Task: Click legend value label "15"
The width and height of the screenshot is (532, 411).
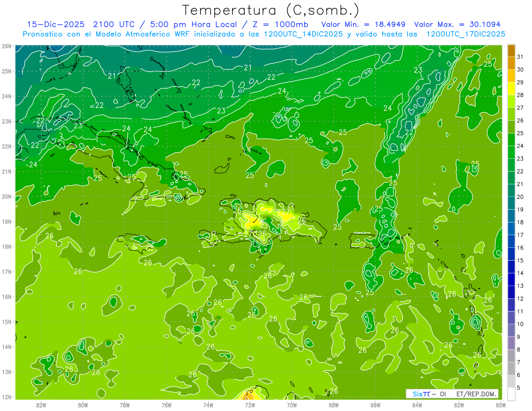Action: click(x=520, y=261)
